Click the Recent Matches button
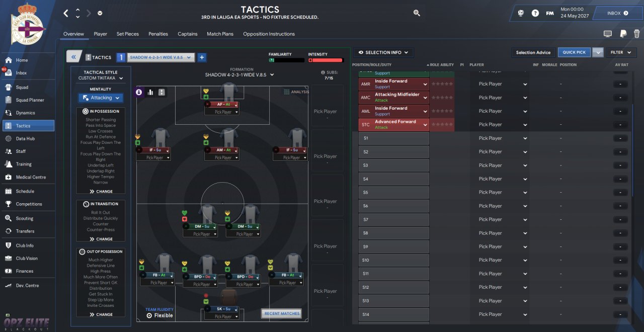Screen dimensions: 644x332 [282, 313]
